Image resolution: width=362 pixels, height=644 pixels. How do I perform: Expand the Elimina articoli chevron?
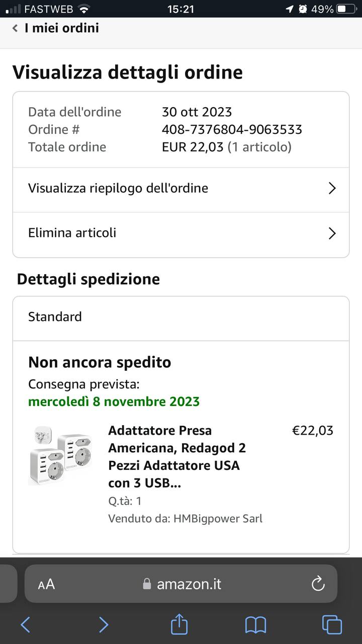(332, 233)
